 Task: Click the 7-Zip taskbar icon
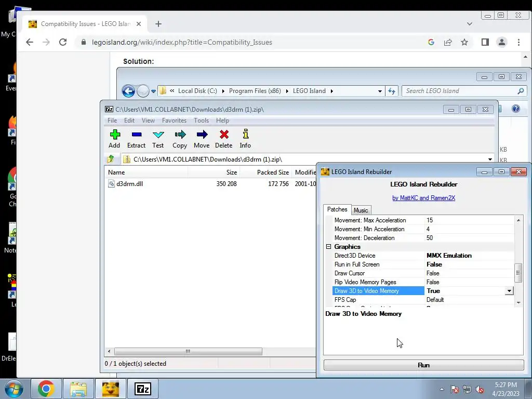click(143, 389)
